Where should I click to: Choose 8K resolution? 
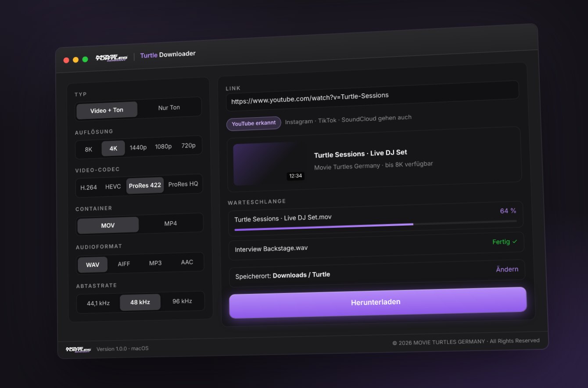pos(89,149)
